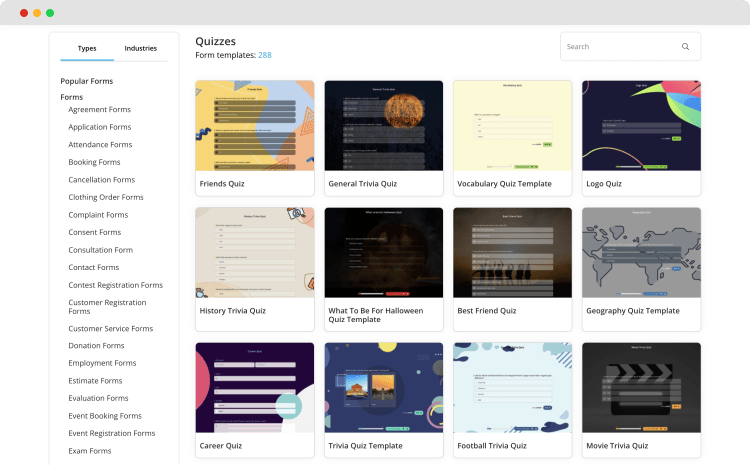750x465 pixels.
Task: Open Employment Forms in sidebar
Action: click(x=102, y=363)
